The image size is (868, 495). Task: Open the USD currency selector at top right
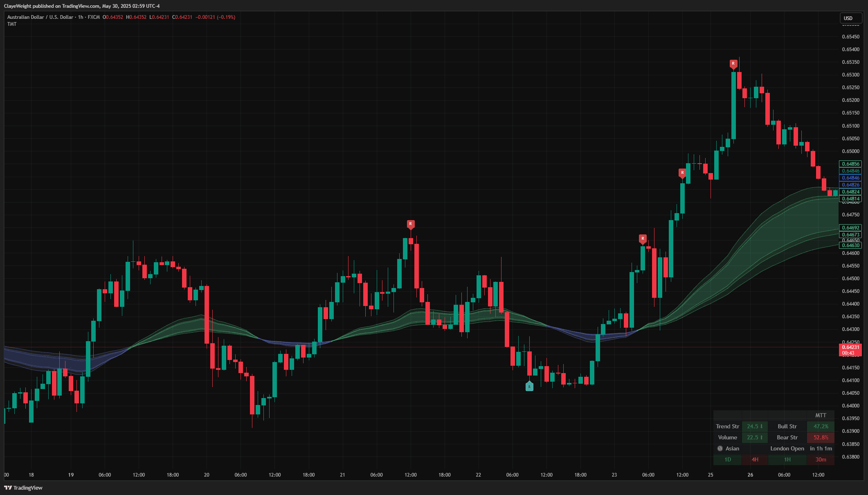(x=850, y=18)
